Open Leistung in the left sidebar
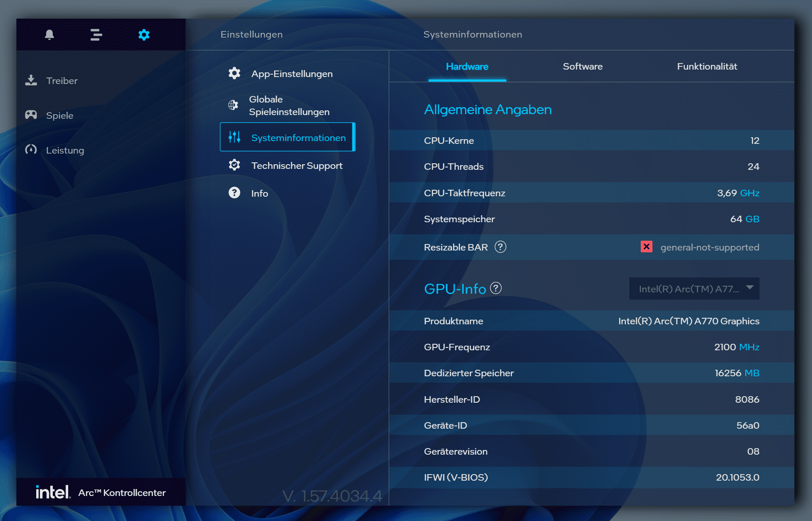 coord(65,150)
